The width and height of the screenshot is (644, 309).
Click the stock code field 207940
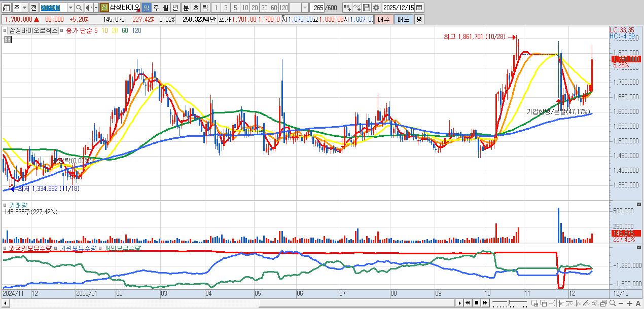coord(53,8)
